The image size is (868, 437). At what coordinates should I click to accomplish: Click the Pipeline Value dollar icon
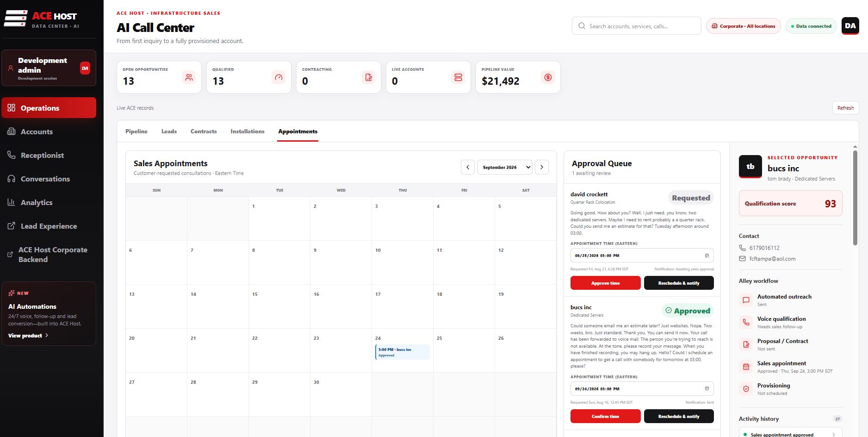tap(548, 77)
